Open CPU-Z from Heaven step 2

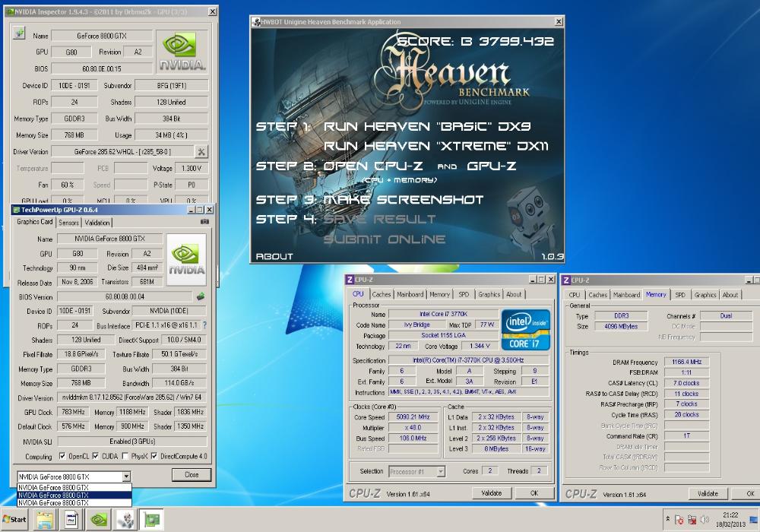click(x=373, y=166)
